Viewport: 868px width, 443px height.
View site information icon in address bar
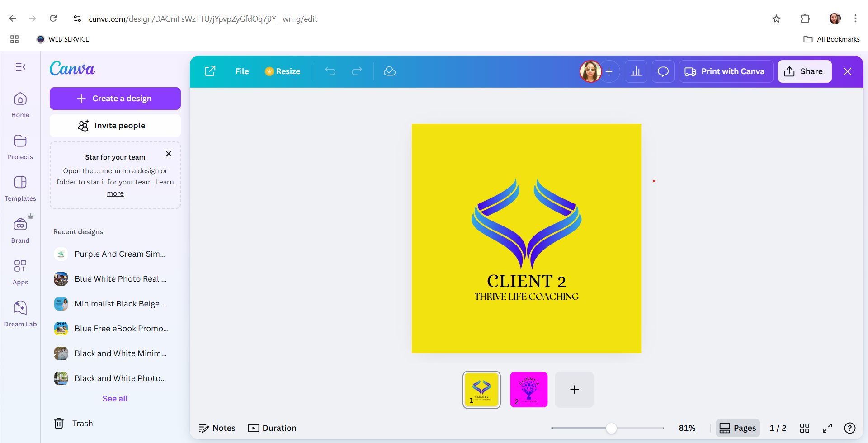tap(77, 19)
